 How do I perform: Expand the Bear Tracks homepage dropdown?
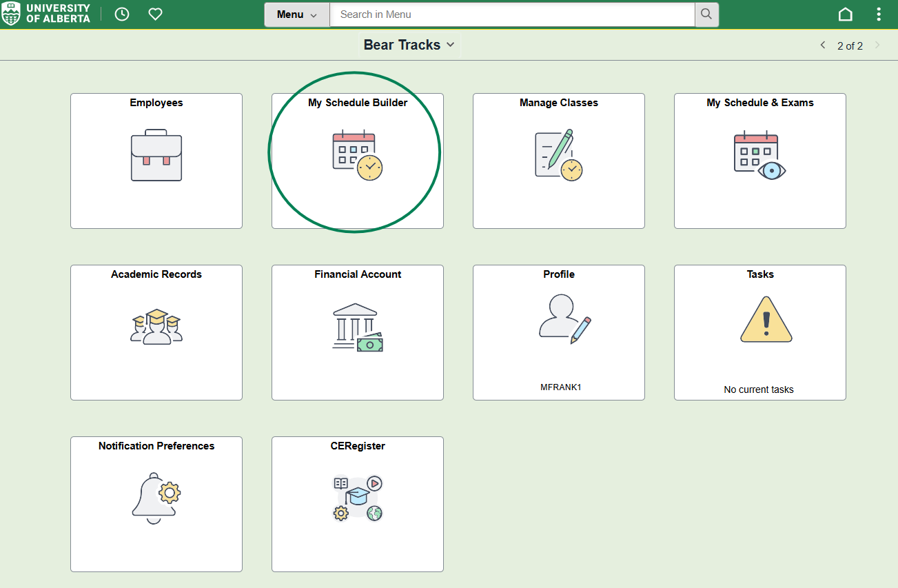tap(409, 45)
